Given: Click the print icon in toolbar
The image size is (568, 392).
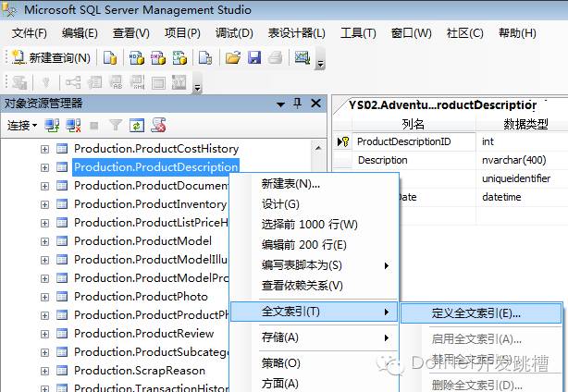Looking at the screenshot, I should point(276,58).
